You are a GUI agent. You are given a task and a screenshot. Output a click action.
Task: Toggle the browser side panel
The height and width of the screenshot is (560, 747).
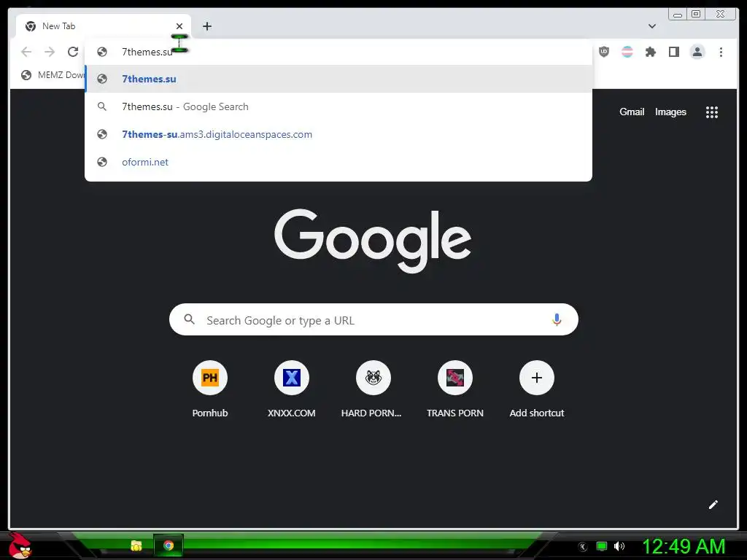[x=673, y=52]
